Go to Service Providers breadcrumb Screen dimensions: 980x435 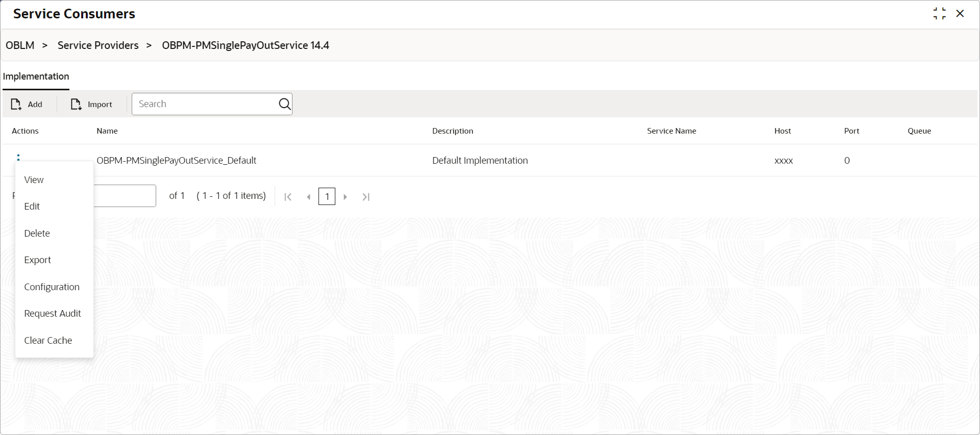coord(98,45)
